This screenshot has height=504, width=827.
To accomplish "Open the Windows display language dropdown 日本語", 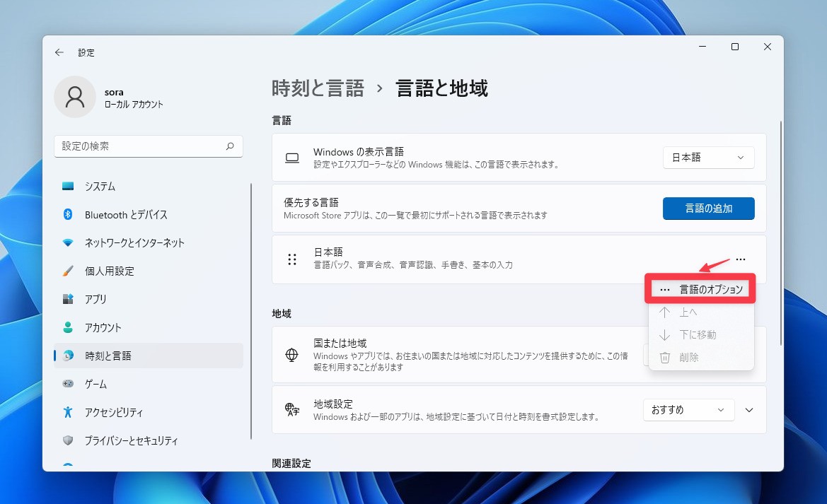I will (x=708, y=158).
